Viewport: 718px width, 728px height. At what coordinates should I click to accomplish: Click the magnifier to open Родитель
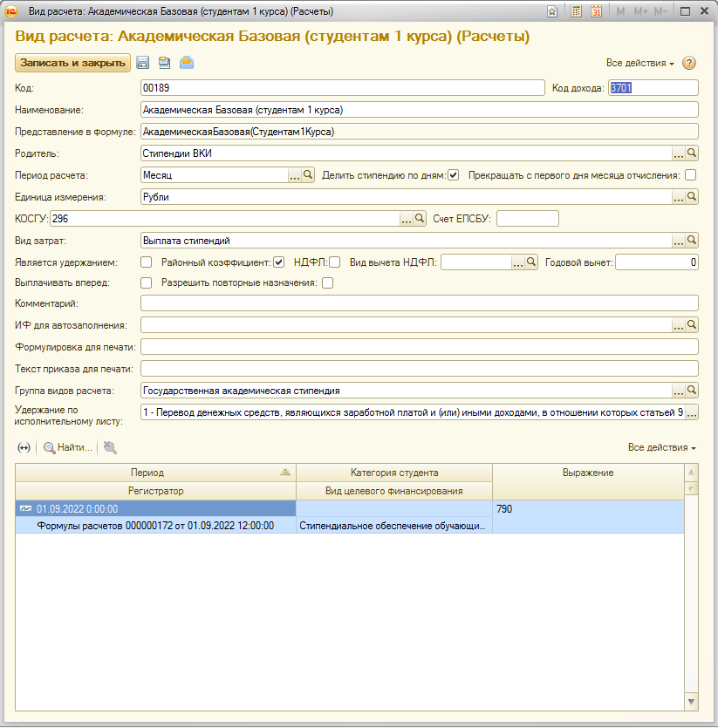point(692,153)
